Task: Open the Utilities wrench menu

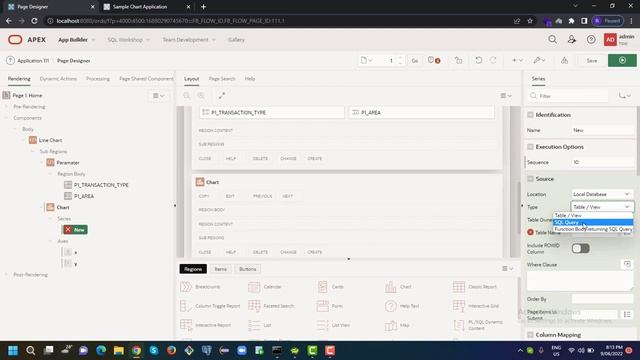Action: (539, 60)
